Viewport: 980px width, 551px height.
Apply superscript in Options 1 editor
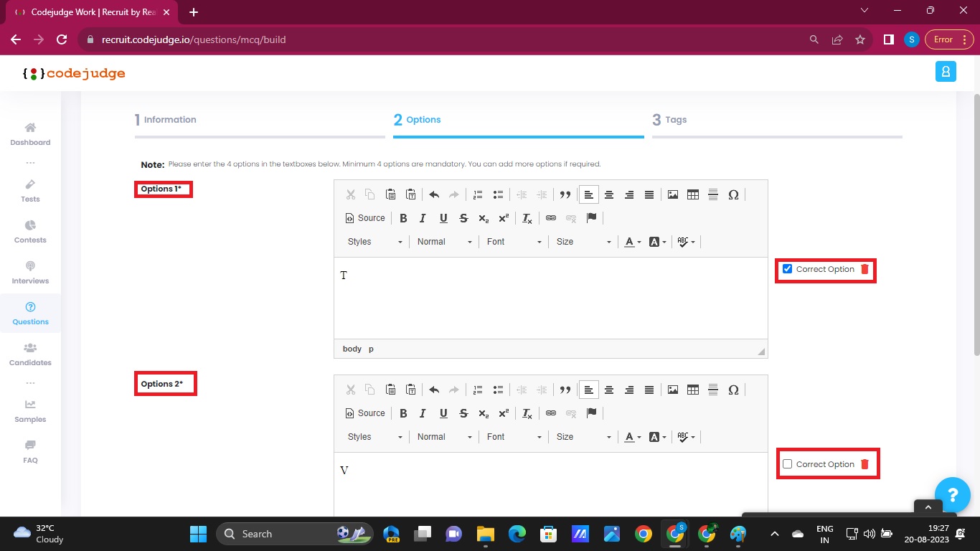pyautogui.click(x=504, y=218)
